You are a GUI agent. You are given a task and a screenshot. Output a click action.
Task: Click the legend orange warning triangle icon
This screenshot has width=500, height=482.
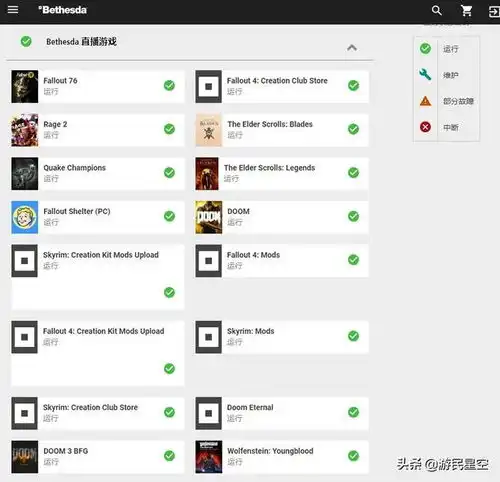tap(425, 101)
